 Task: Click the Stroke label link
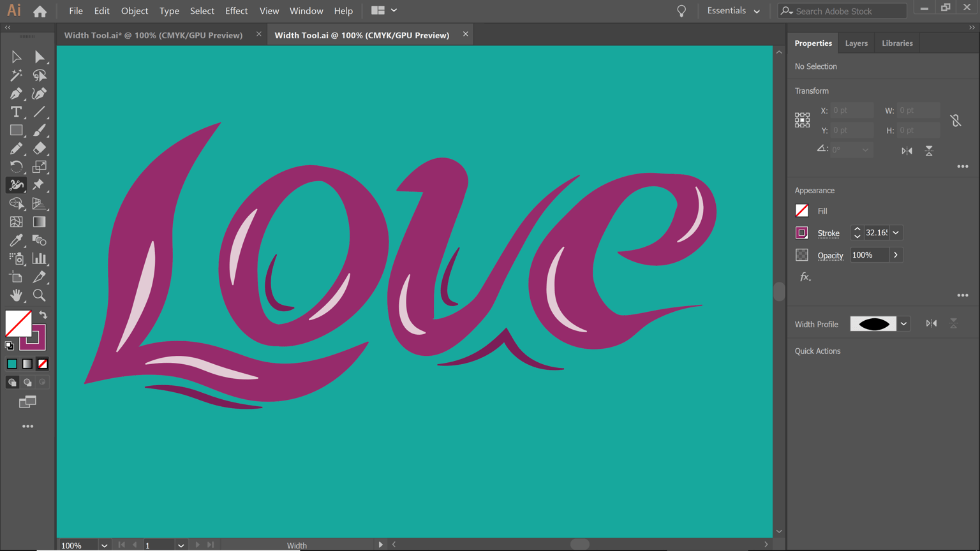click(x=828, y=233)
